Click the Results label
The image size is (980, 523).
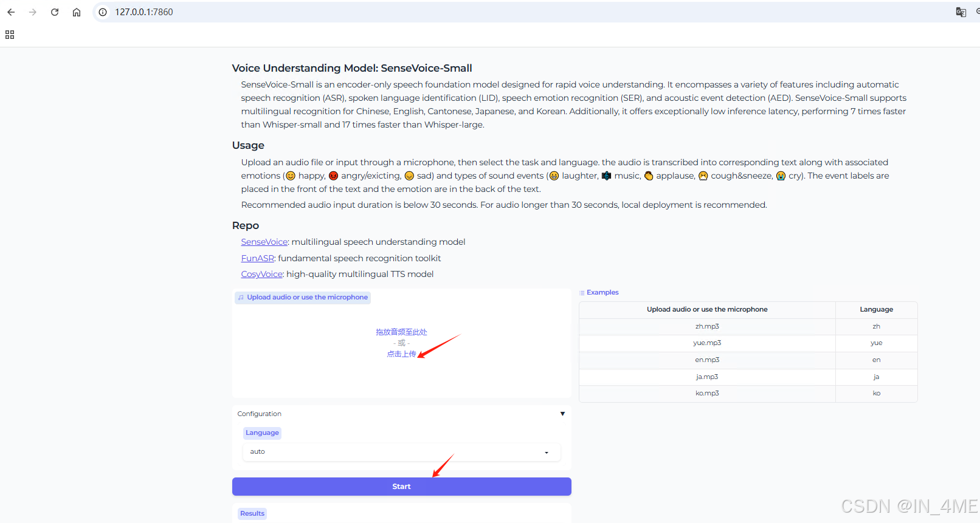(252, 514)
